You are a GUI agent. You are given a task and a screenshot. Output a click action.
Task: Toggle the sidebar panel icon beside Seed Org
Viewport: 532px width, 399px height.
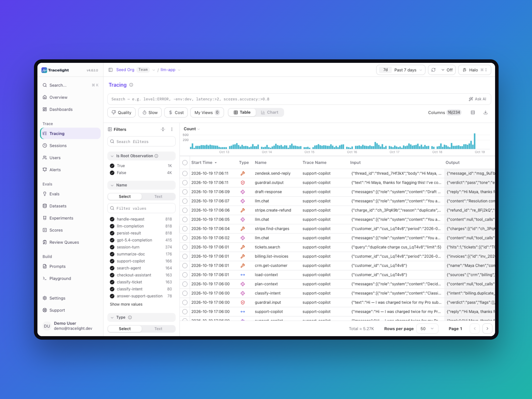[x=111, y=70]
